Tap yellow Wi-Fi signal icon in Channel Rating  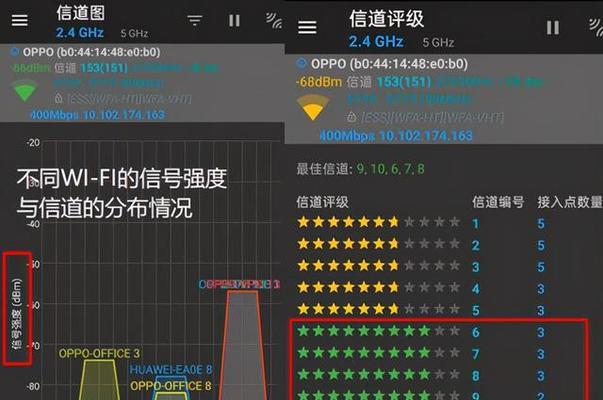(x=313, y=107)
